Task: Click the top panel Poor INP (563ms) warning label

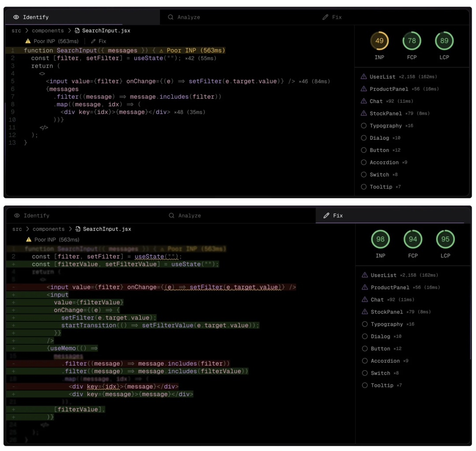Action: (x=56, y=41)
